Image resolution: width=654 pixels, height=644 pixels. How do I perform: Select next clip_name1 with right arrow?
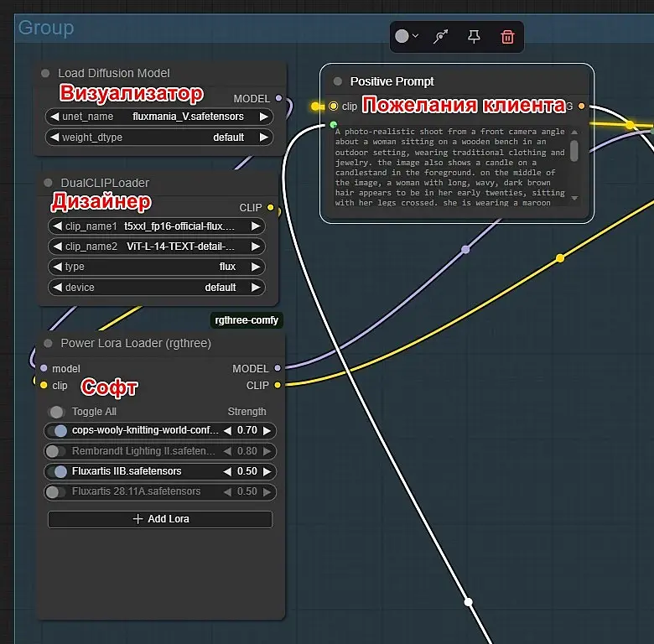pyautogui.click(x=255, y=226)
